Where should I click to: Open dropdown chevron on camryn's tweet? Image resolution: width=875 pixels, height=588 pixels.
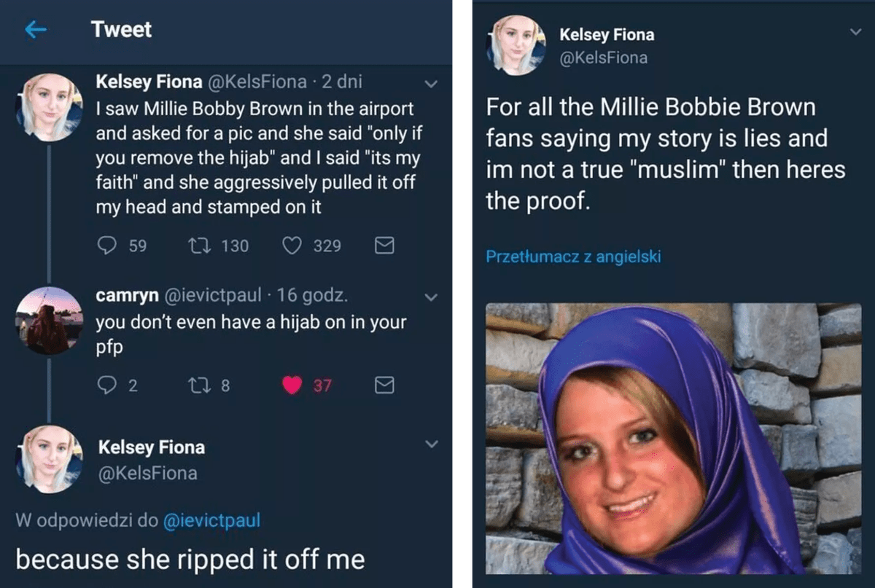pyautogui.click(x=430, y=297)
